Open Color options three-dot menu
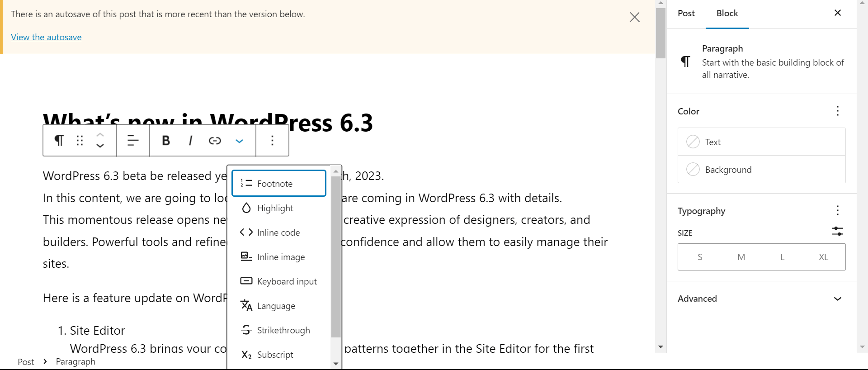This screenshot has height=370, width=868. pos(838,111)
